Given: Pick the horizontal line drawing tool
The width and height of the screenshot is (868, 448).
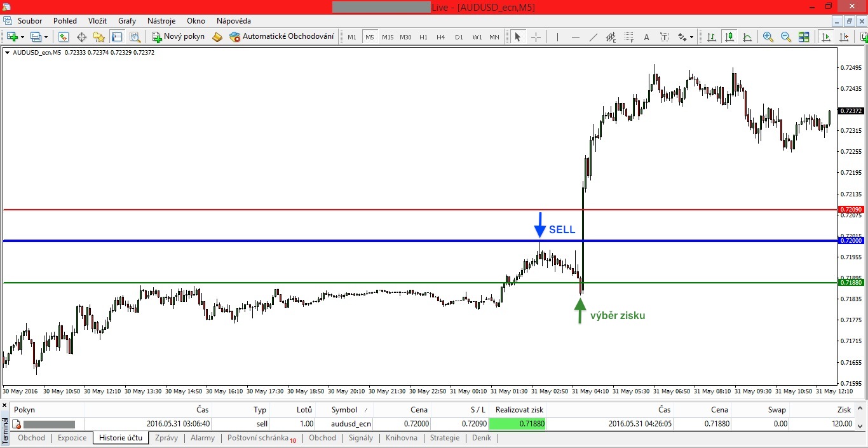Looking at the screenshot, I should point(575,37).
